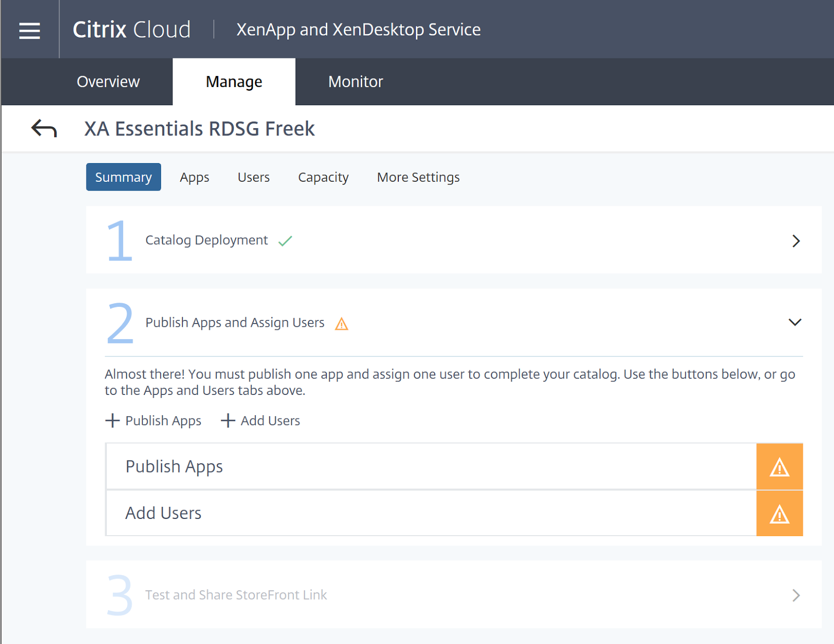The height and width of the screenshot is (644, 834).
Task: Expand the Catalog Deployment step chevron
Action: (795, 241)
